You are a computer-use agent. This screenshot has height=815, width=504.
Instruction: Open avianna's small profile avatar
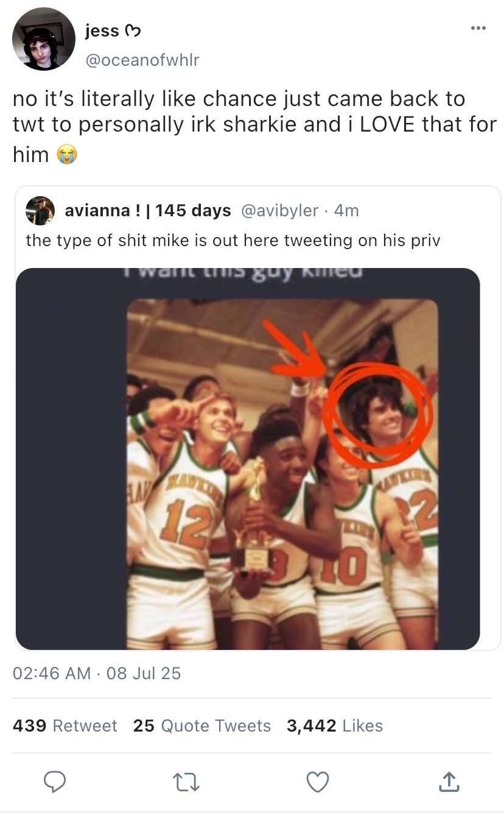(x=40, y=211)
